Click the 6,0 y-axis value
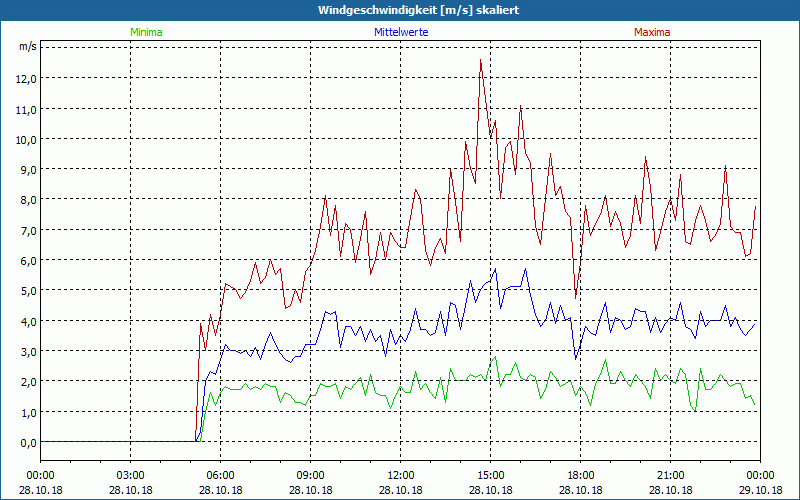800x500 pixels. click(29, 261)
